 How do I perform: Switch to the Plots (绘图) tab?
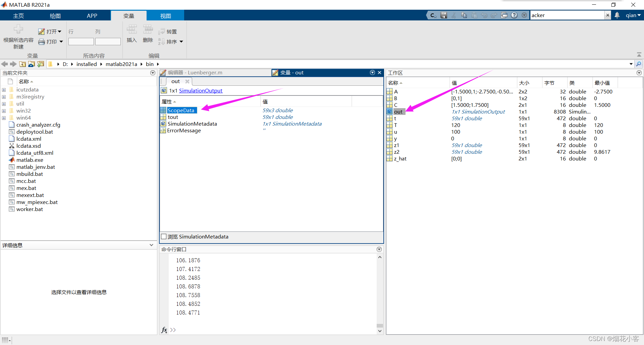tap(55, 16)
